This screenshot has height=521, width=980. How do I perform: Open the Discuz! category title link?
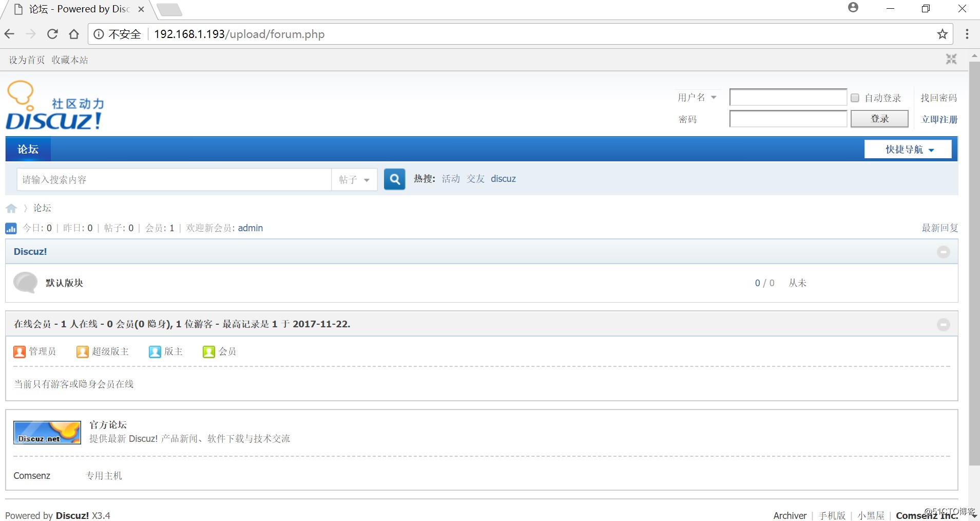pos(30,252)
